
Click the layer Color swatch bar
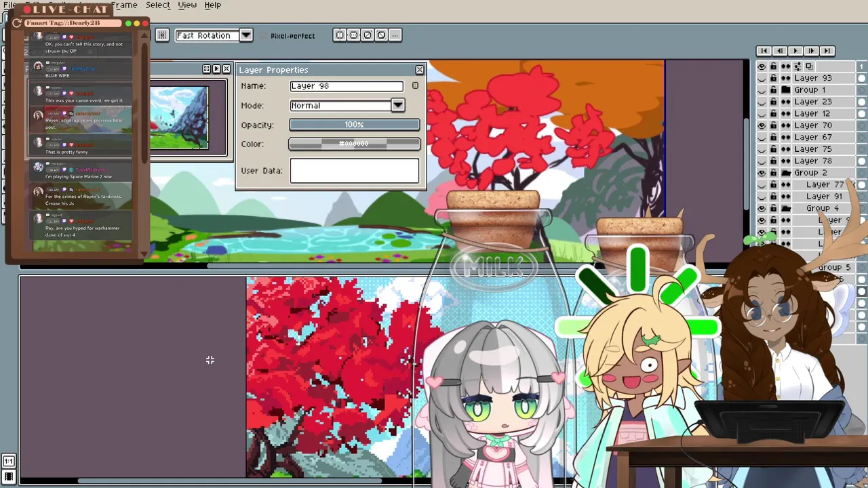pyautogui.click(x=355, y=144)
